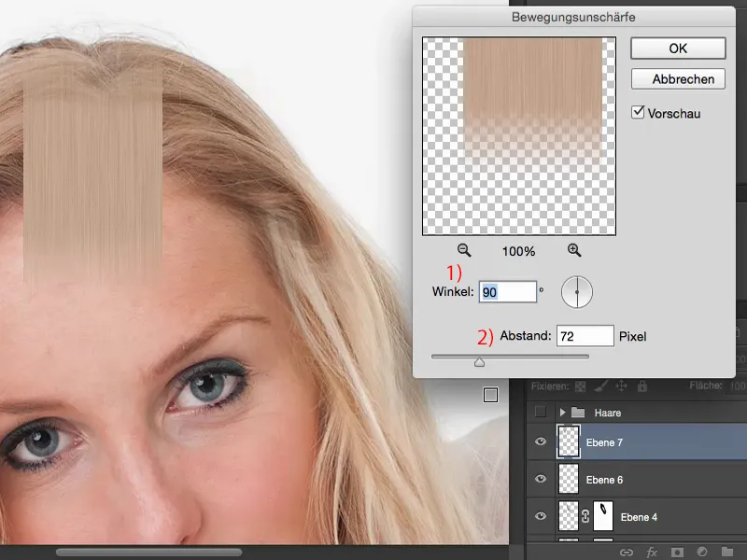Select the layer named Ebene 6
Viewport: 747px width, 560px height.
[637, 479]
